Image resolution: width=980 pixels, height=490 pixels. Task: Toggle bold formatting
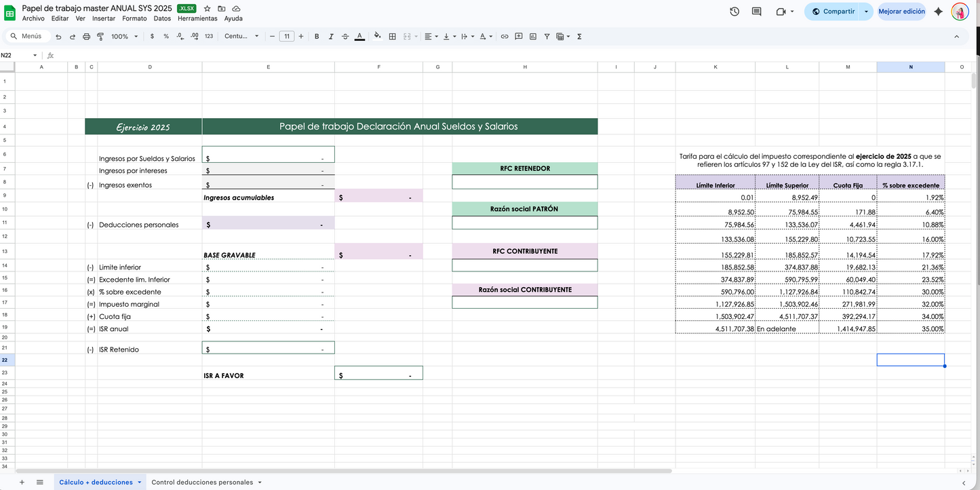[x=316, y=36]
